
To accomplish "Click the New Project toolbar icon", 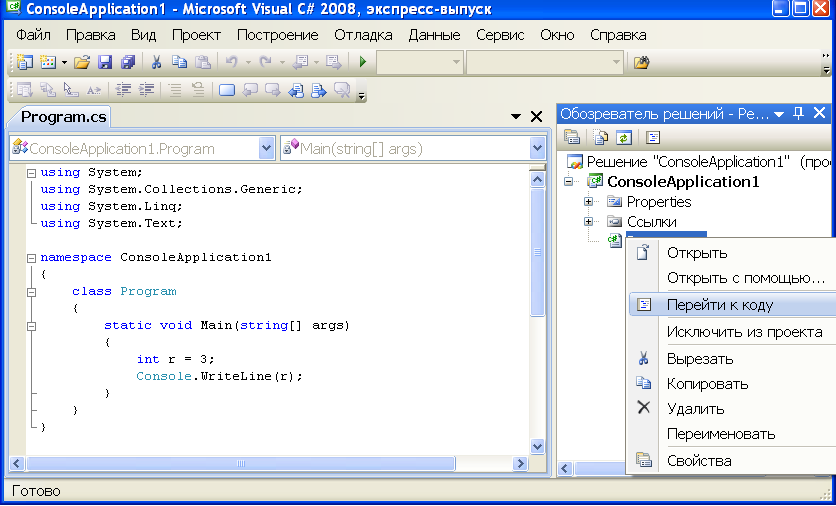I will click(25, 62).
